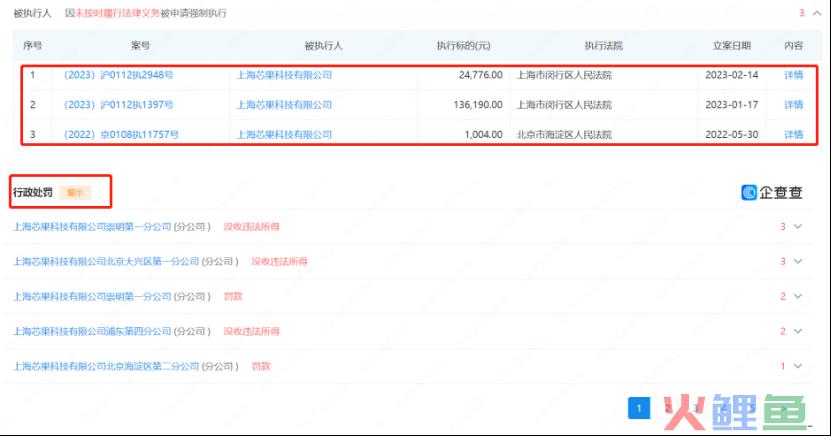
Task: Open 北京海淀区第二分公司 link
Action: pyautogui.click(x=106, y=366)
